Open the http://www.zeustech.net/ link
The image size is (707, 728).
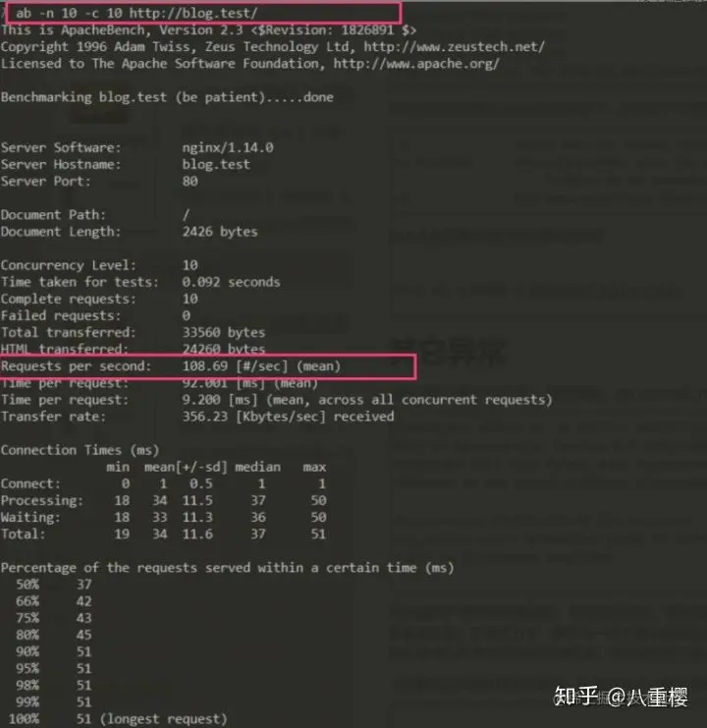[455, 47]
